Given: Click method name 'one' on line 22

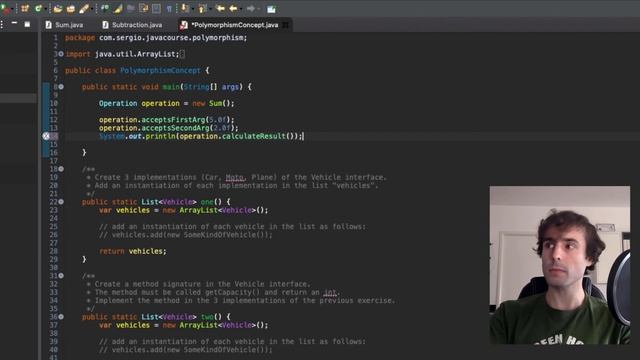Looking at the screenshot, I should pos(207,202).
